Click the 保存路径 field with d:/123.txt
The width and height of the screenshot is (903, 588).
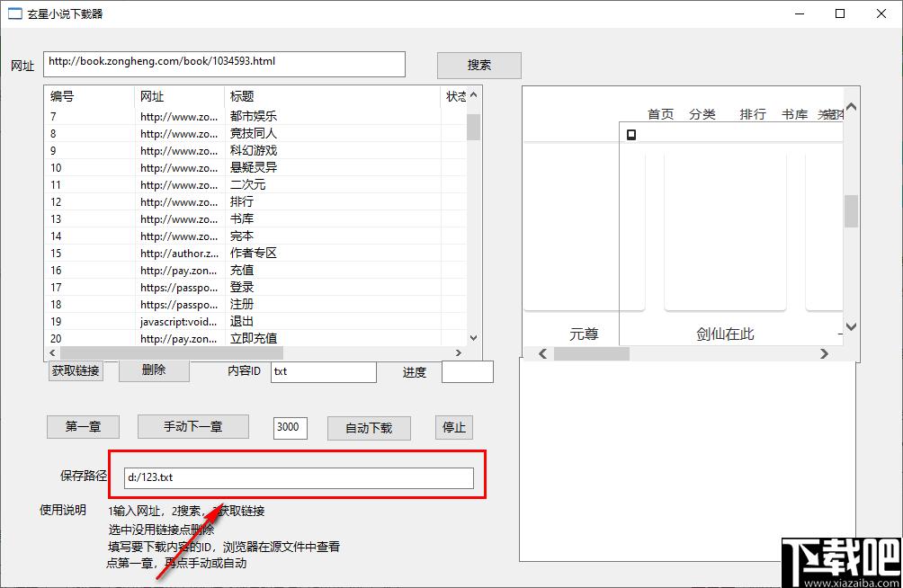click(299, 477)
